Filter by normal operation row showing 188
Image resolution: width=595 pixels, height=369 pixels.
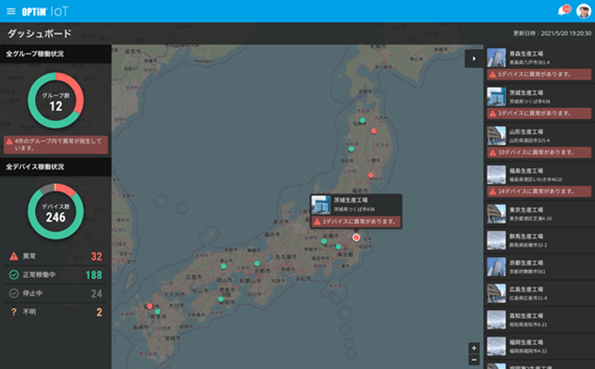(x=56, y=275)
